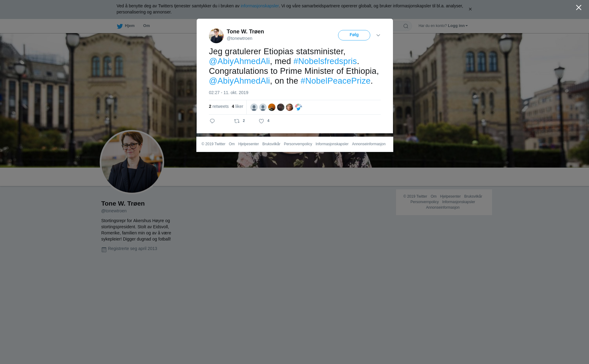The height and width of the screenshot is (364, 589).
Task: Open the Om menu item
Action: pos(146,26)
